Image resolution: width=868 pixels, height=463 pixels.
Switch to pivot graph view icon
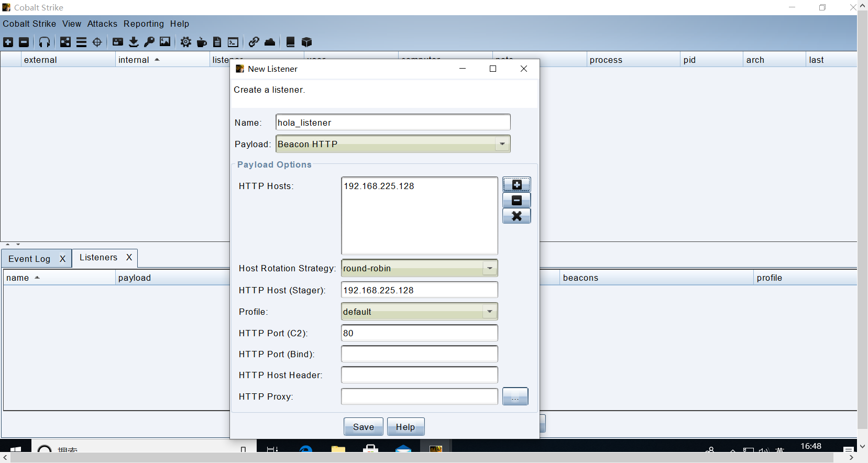coord(65,42)
